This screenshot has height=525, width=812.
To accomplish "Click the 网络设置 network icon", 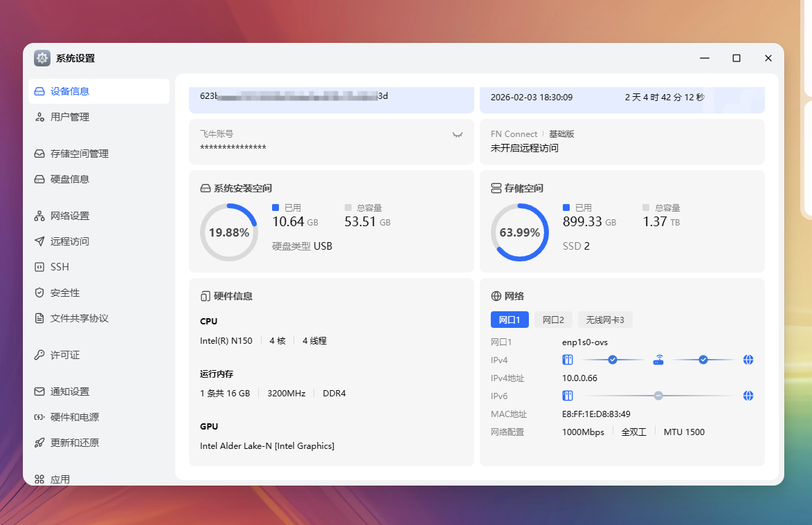I will (x=39, y=216).
